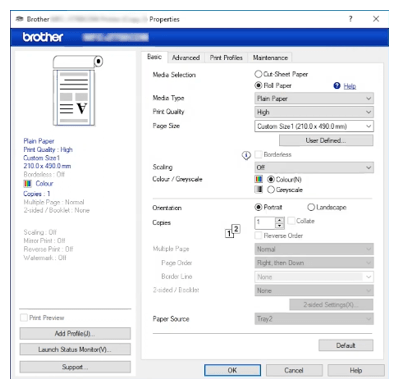The image size is (400, 390).
Task: Click the Default button
Action: [x=346, y=345]
